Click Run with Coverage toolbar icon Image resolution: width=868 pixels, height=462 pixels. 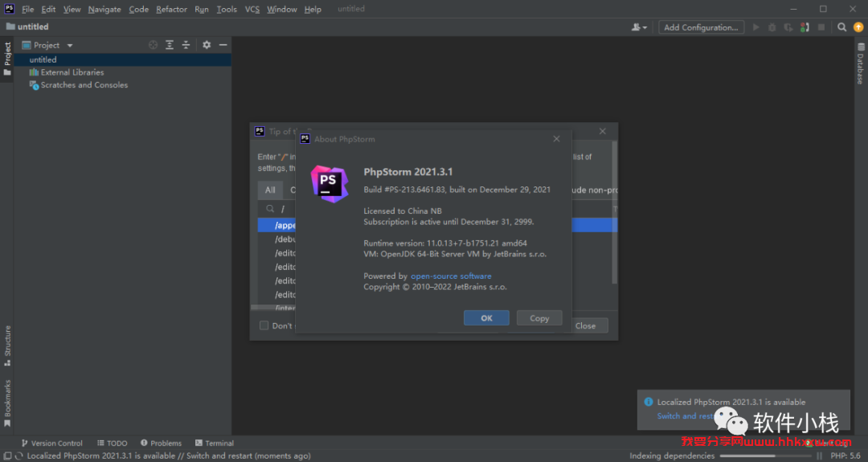click(788, 27)
